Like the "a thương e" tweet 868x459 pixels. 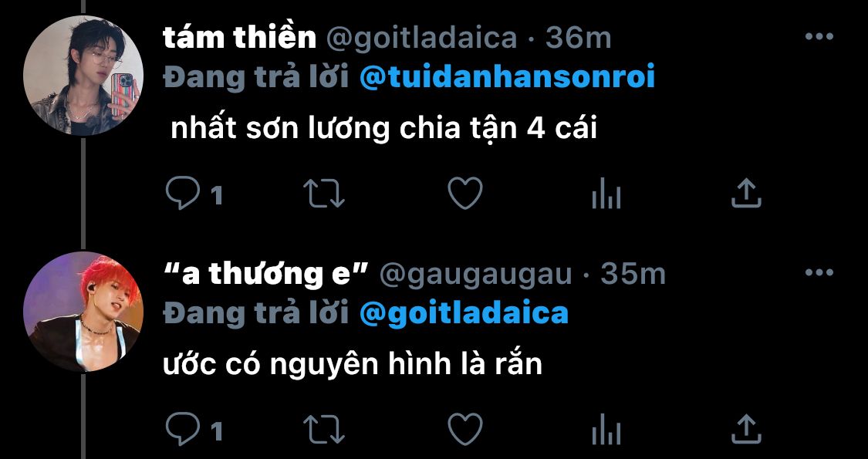coord(465,429)
